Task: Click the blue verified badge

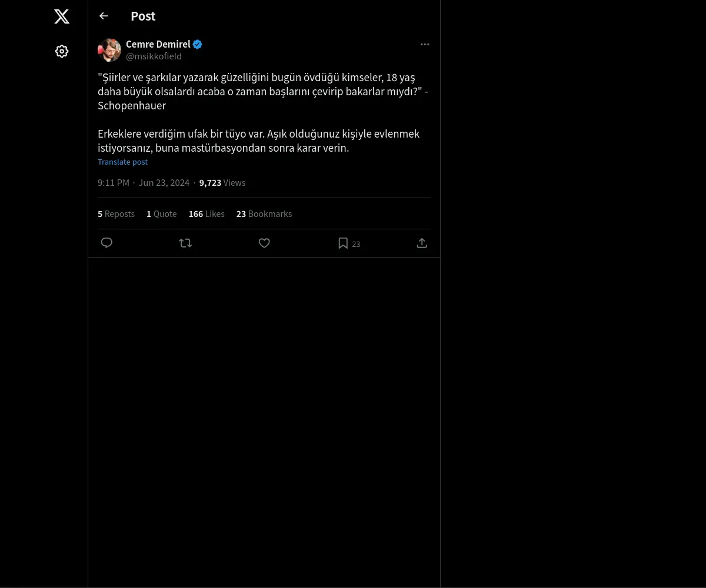Action: [x=198, y=44]
